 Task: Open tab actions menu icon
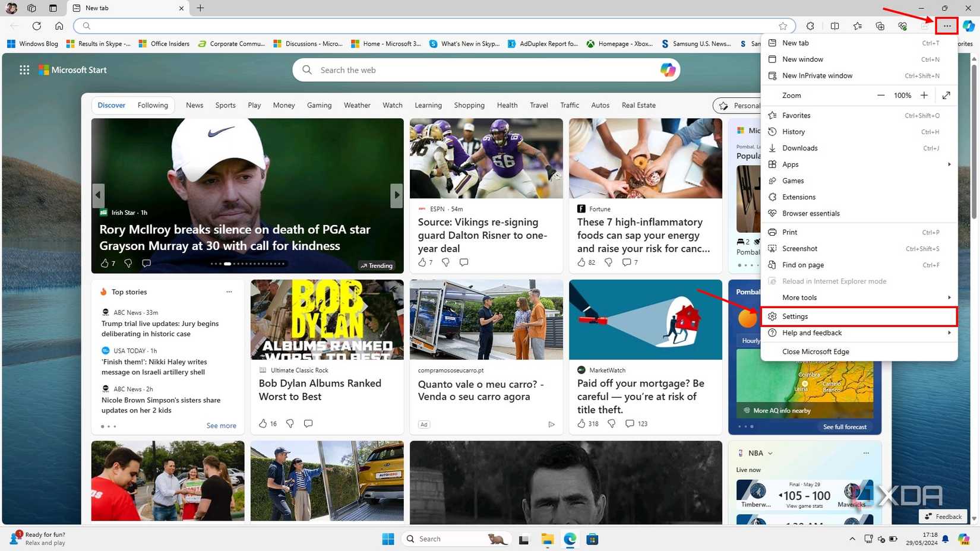coord(53,8)
